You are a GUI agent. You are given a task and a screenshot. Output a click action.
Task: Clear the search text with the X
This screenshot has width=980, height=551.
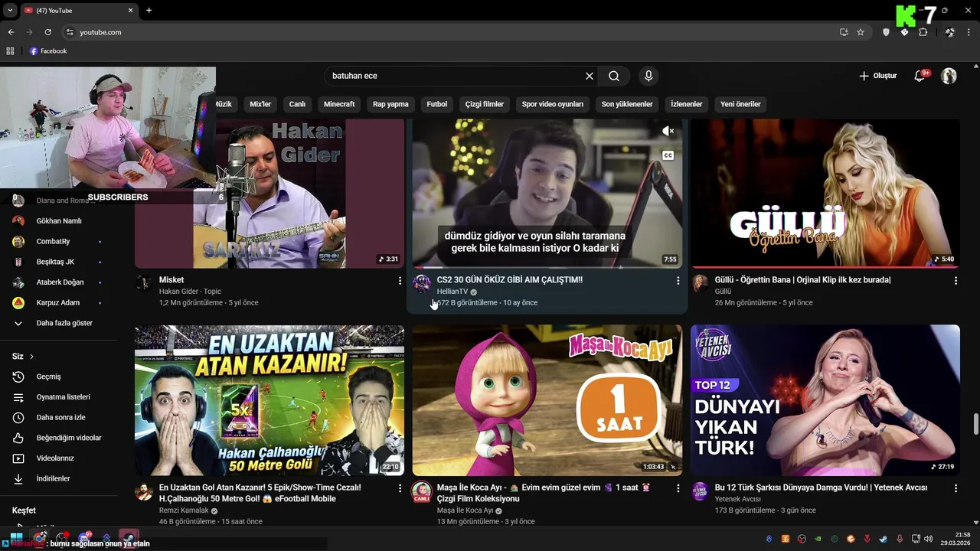click(590, 76)
